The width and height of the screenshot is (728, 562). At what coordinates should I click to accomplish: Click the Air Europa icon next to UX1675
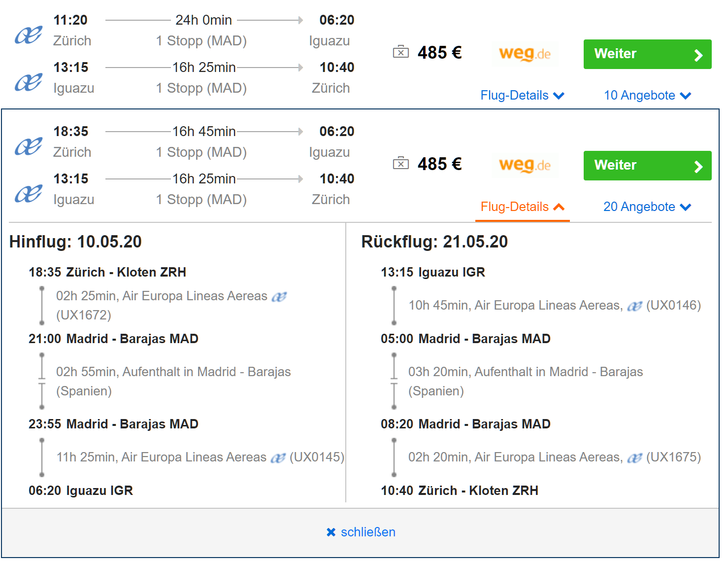point(634,458)
